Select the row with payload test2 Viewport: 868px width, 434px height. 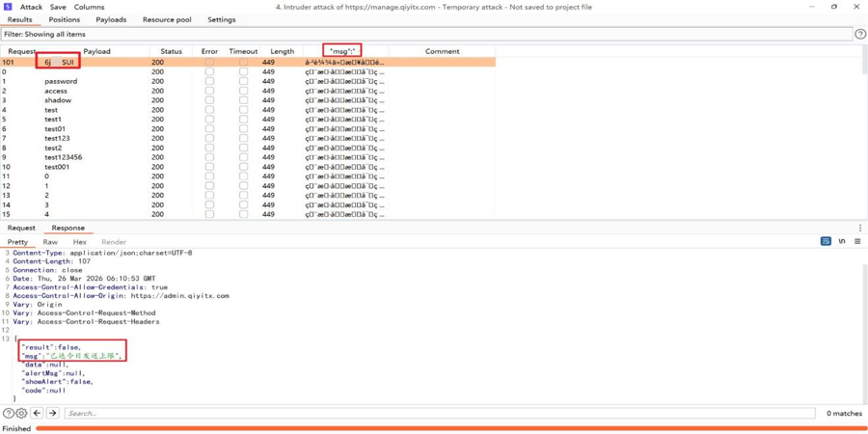(x=248, y=148)
